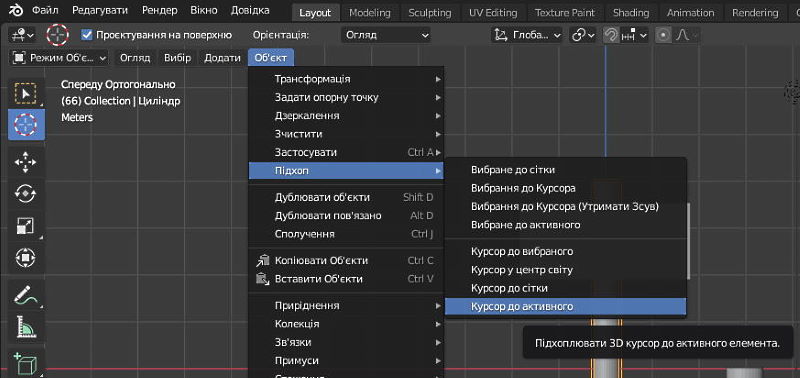Switch to the Texture Paint workspace tab
Viewport: 800px width, 378px height.
[x=566, y=13]
